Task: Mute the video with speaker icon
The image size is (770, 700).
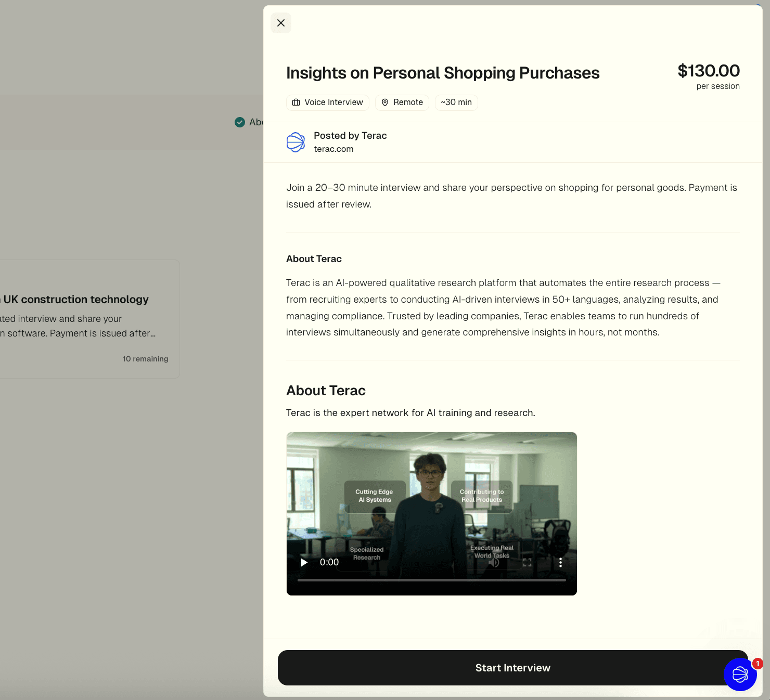Action: [494, 562]
